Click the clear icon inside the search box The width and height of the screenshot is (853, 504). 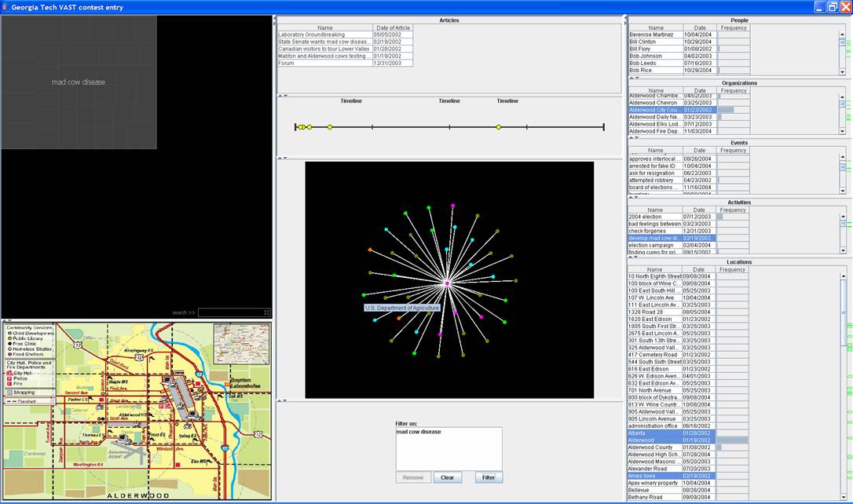click(x=267, y=312)
